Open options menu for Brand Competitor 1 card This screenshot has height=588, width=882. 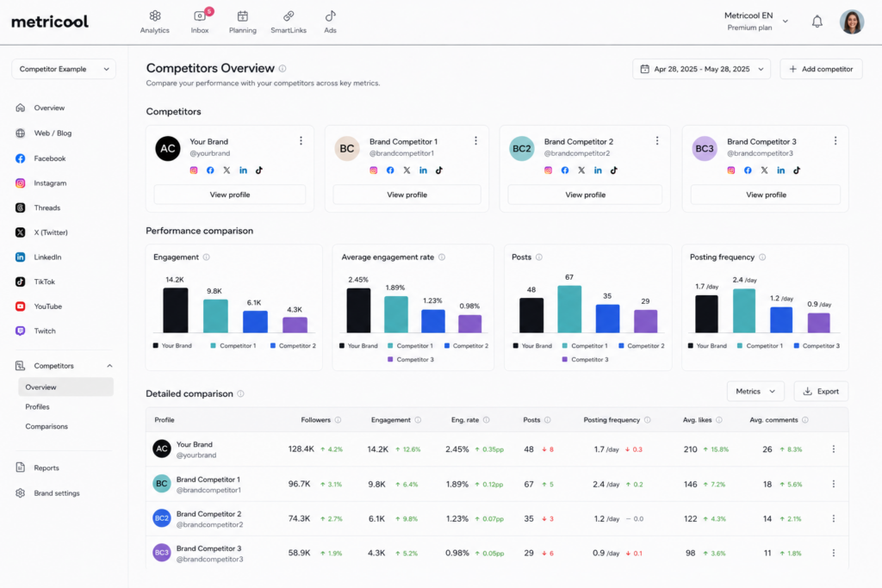[475, 140]
